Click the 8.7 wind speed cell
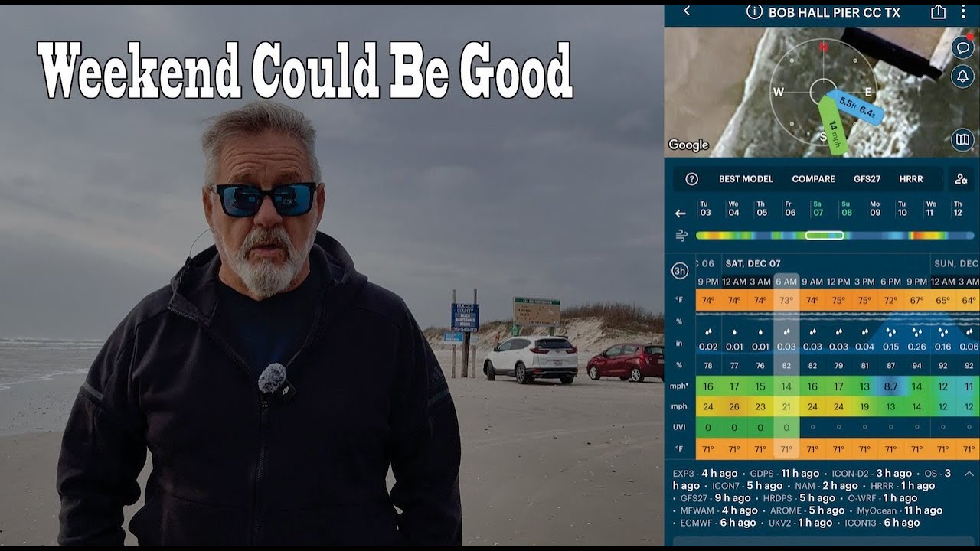980x551 pixels. 890,387
